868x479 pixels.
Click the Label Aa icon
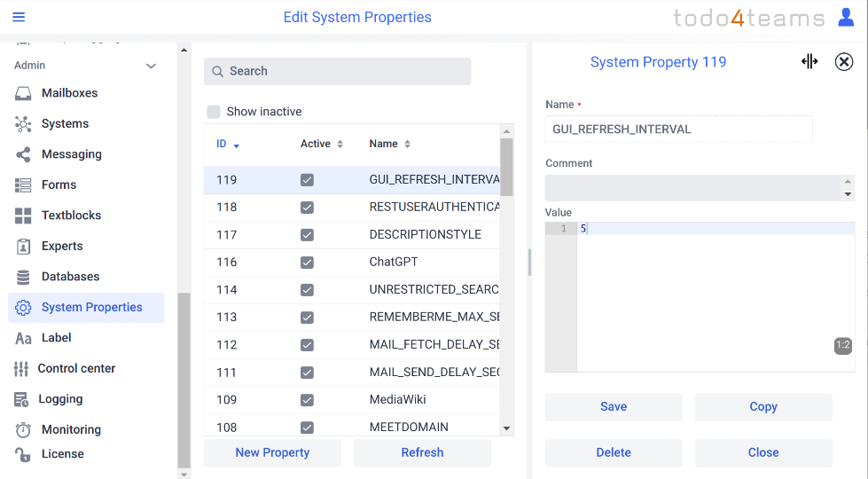23,338
